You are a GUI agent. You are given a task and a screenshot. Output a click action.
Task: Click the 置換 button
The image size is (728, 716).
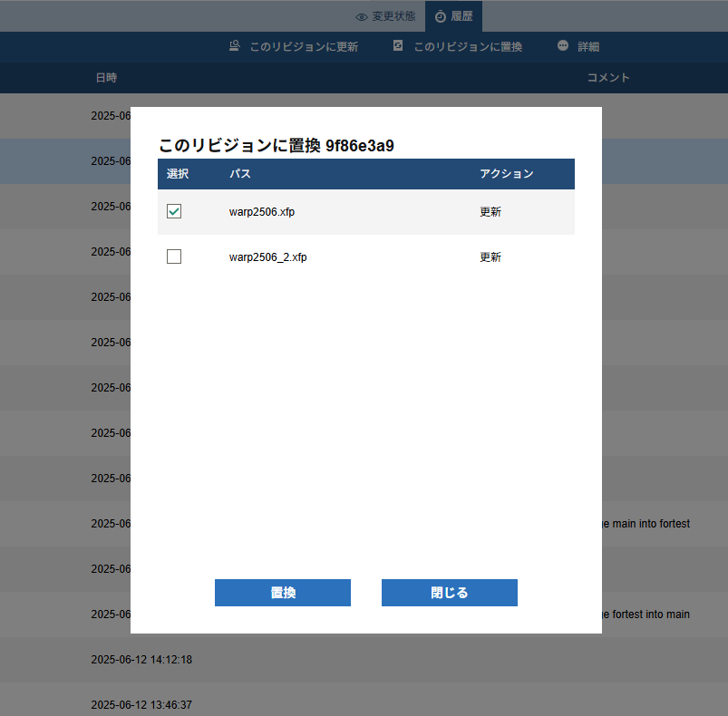(283, 593)
